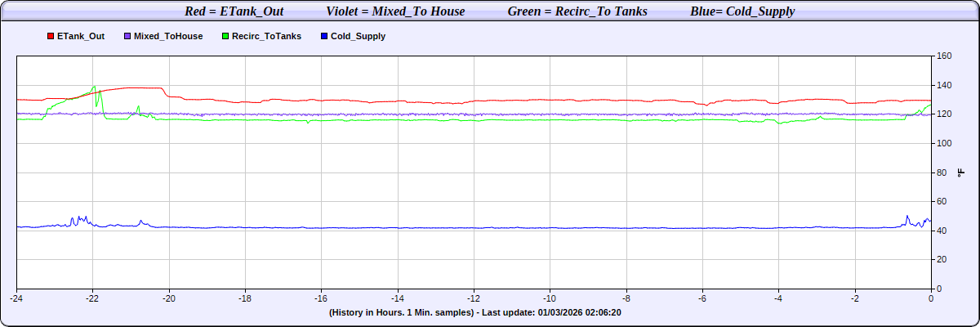
Task: Click the green line's peak near -22 hours
Action: pyautogui.click(x=94, y=86)
